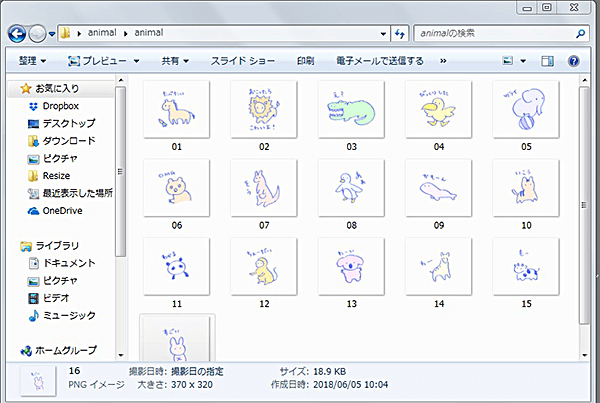600x403 pixels.
Task: Click the プレビュー button
Action: [x=97, y=61]
